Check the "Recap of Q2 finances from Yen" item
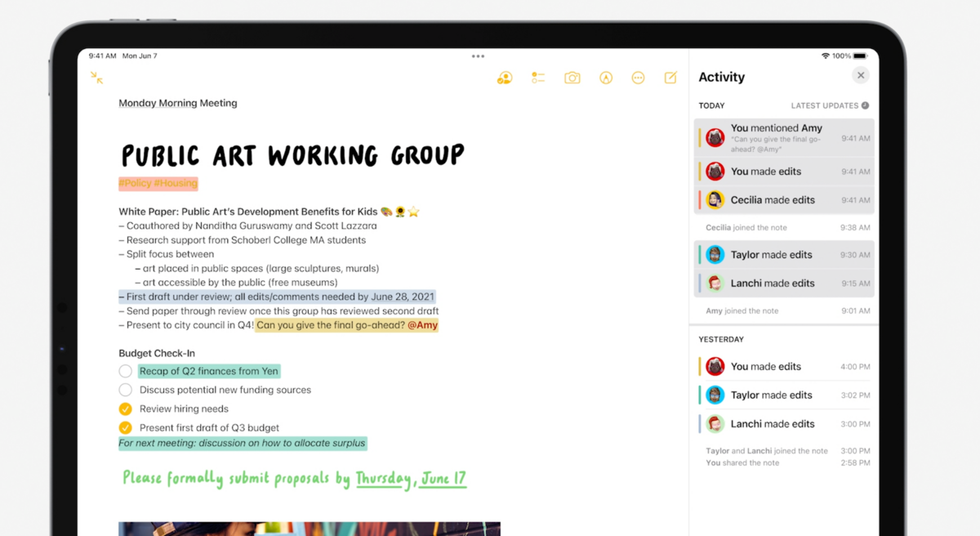Screen dimensions: 980x536 125,371
